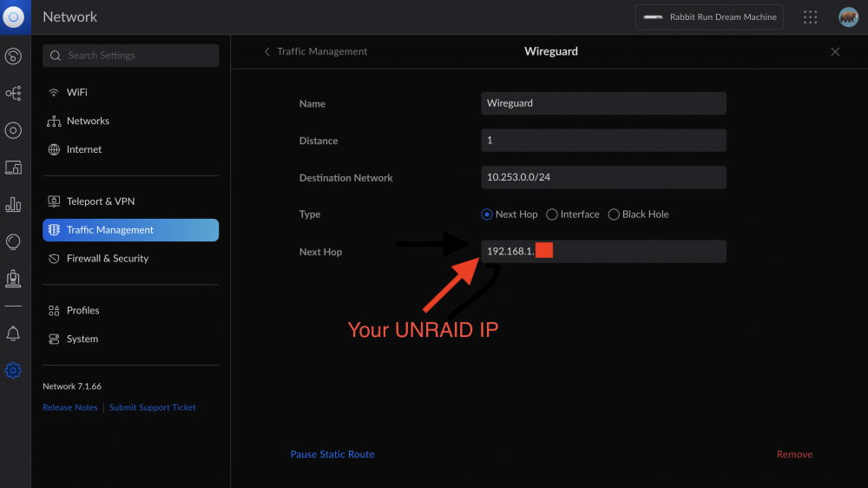Screen dimensions: 868x488
Task: Close the Wireguard panel
Action: 835,51
